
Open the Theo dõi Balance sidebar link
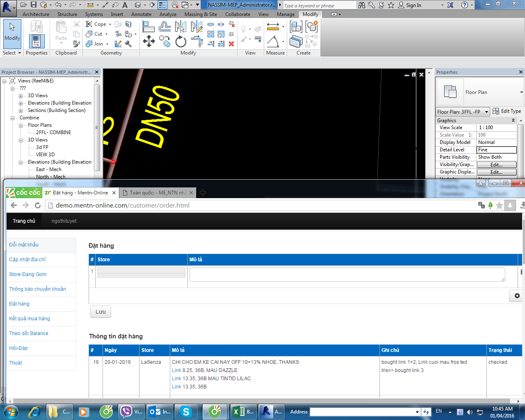point(29,333)
